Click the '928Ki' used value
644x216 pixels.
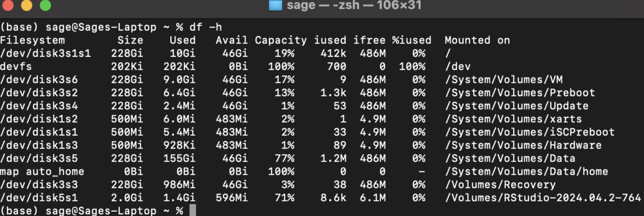pyautogui.click(x=179, y=145)
